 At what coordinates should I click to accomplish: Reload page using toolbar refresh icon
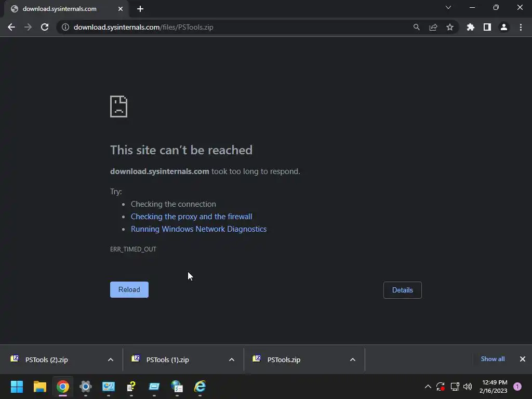click(x=45, y=27)
